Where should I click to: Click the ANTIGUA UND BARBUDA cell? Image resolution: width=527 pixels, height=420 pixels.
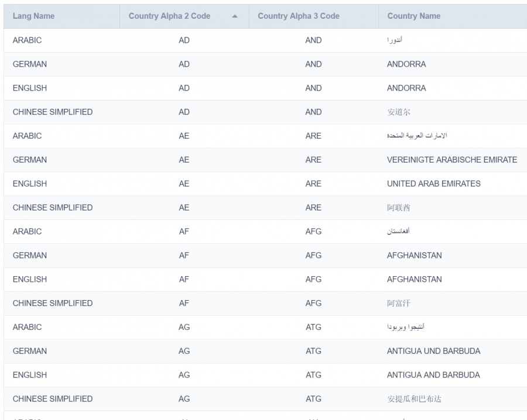coord(433,351)
